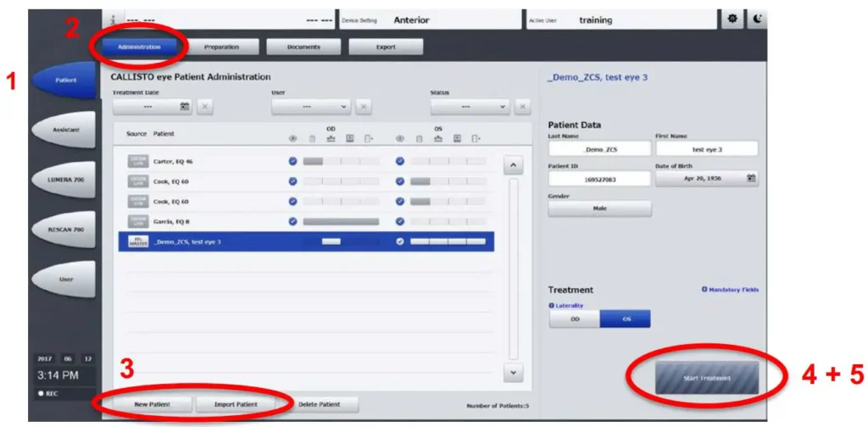Open the Treatment Date picker field

(153, 107)
